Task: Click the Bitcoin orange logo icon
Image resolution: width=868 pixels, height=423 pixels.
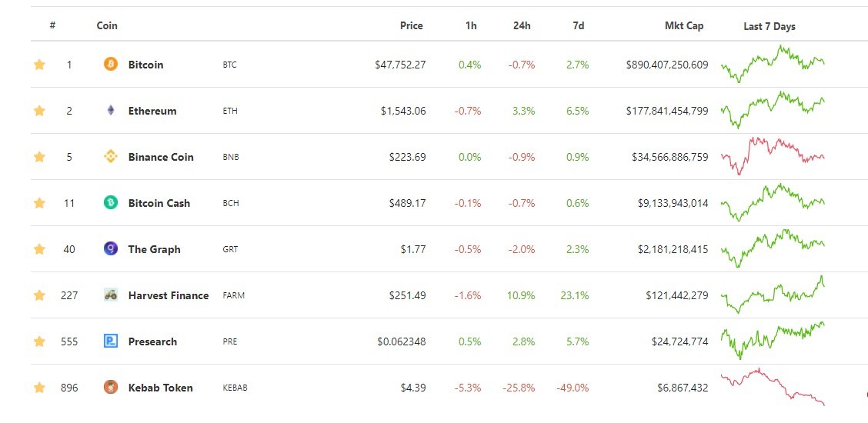Action: [111, 64]
